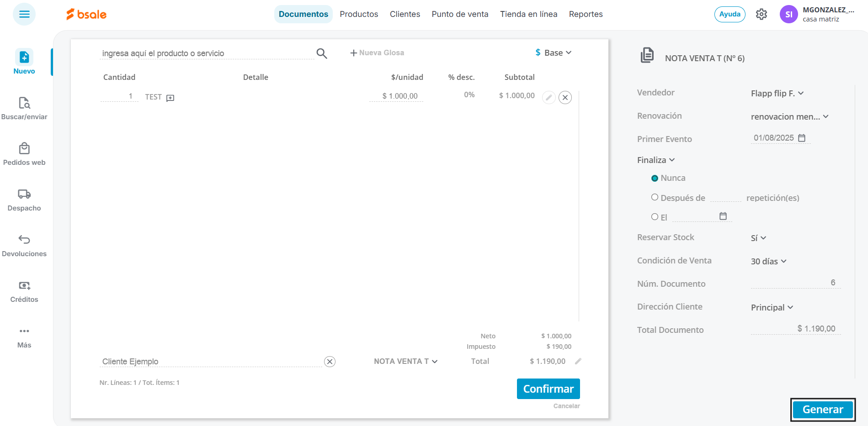Click the $ 1.000,00 subtotal value
Screen dimensions: 868x426
[x=517, y=95]
